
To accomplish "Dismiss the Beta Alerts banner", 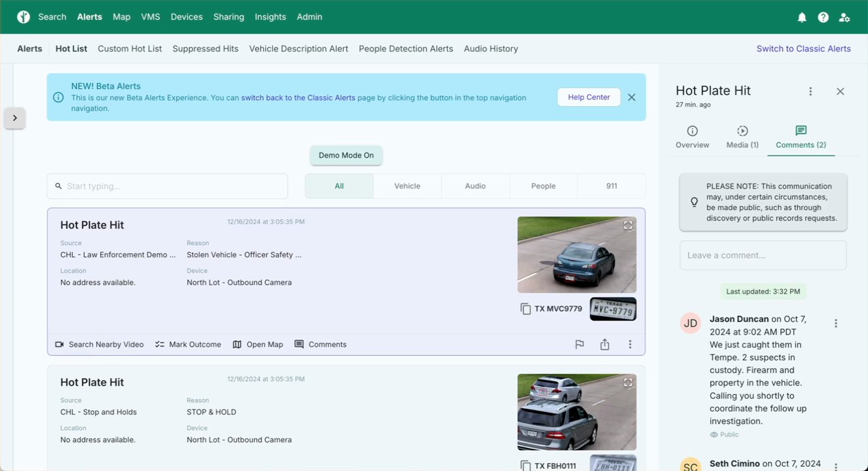I will pyautogui.click(x=632, y=97).
